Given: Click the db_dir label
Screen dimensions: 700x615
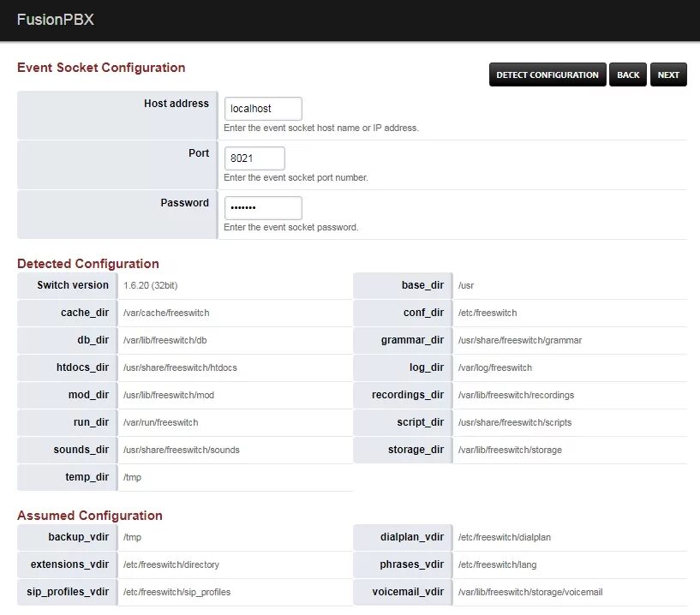Looking at the screenshot, I should point(93,340).
